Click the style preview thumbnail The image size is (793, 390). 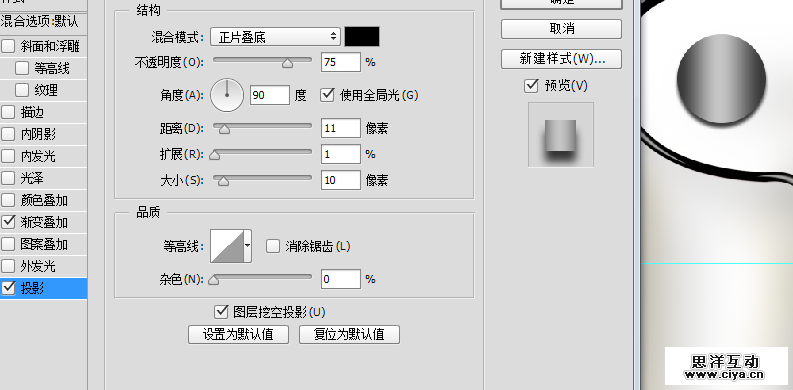point(561,135)
